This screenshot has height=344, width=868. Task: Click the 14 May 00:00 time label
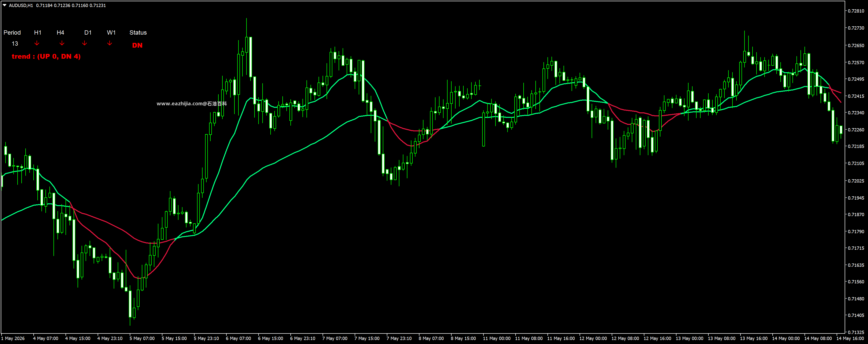(x=786, y=339)
